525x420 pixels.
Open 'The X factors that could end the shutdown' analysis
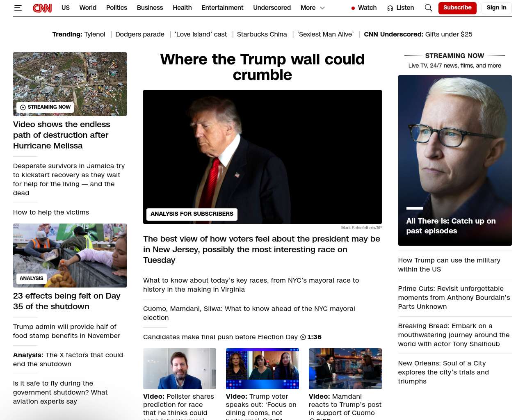[68, 360]
